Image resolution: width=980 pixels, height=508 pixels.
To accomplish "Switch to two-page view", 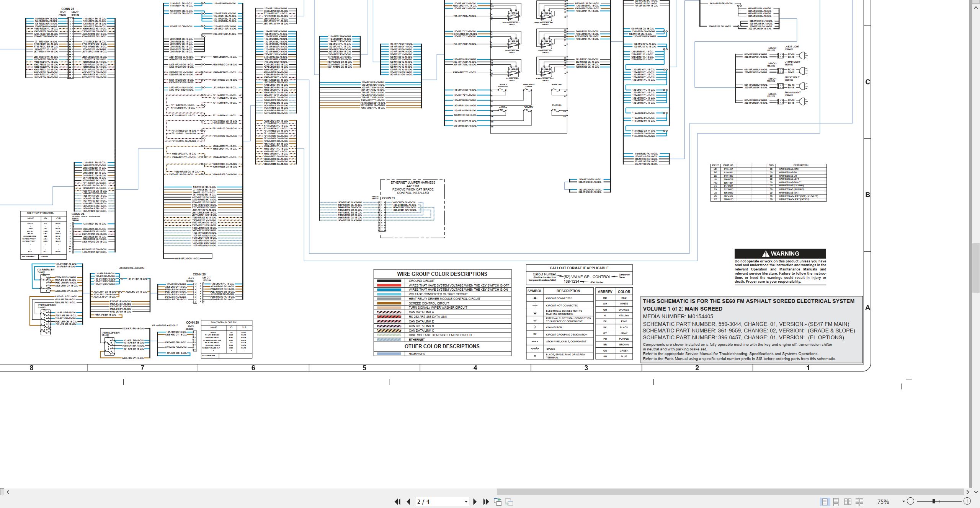I will [848, 501].
